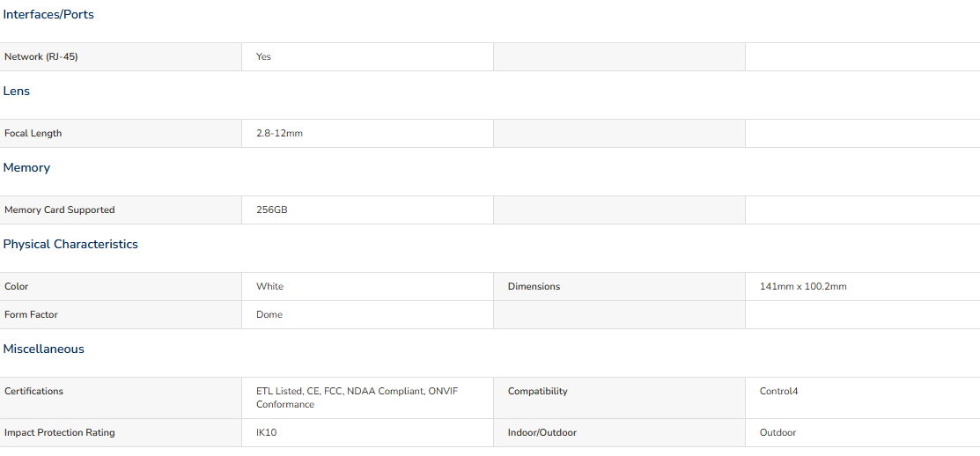The image size is (980, 456).
Task: Click the 2.8-12mm focal length value
Action: click(279, 133)
